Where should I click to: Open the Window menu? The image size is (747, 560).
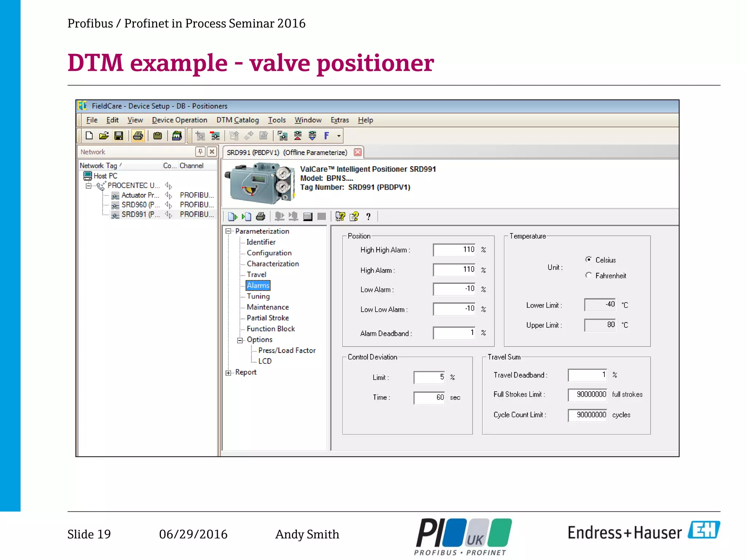(308, 120)
